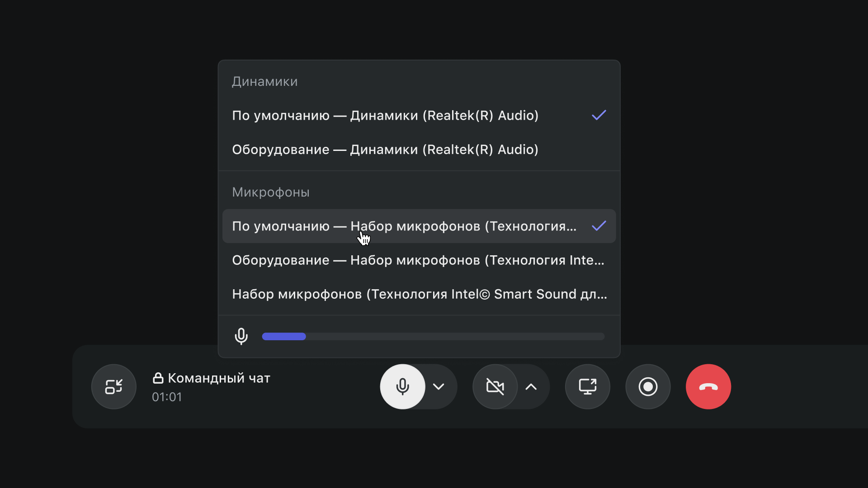Start recording the call
Image resolution: width=868 pixels, height=488 pixels.
[x=648, y=386]
